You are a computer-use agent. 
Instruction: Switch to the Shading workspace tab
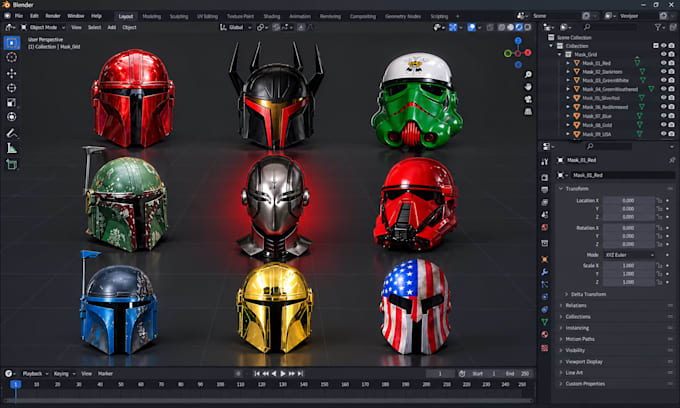pos(271,16)
